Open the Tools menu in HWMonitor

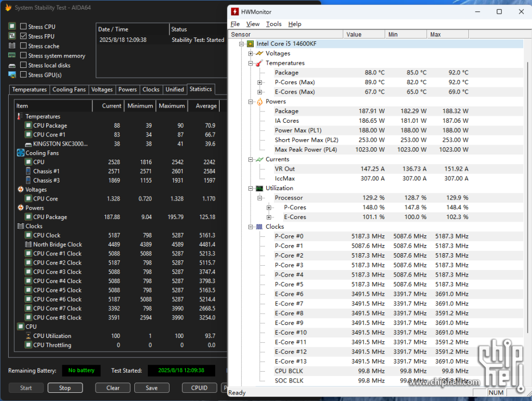tap(274, 24)
